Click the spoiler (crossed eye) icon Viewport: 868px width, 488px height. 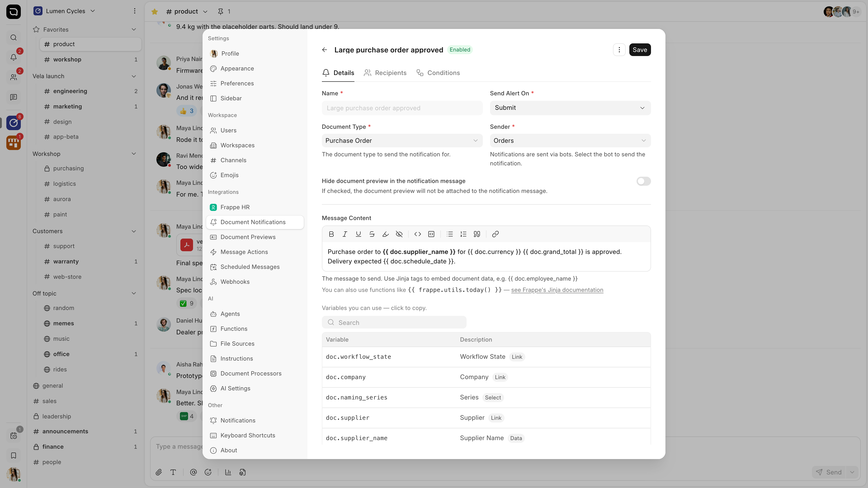click(x=399, y=234)
